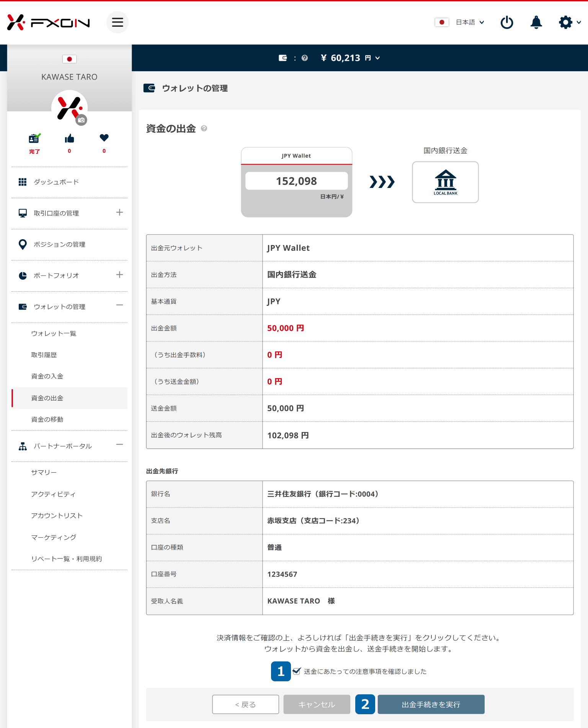This screenshot has height=728, width=588.
Task: Open the settings gear icon
Action: pos(565,22)
